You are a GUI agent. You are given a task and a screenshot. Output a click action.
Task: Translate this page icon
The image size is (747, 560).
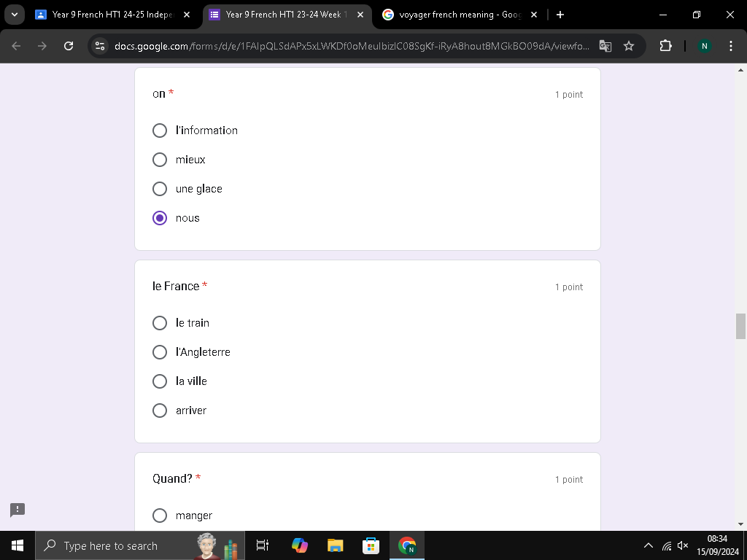[605, 46]
